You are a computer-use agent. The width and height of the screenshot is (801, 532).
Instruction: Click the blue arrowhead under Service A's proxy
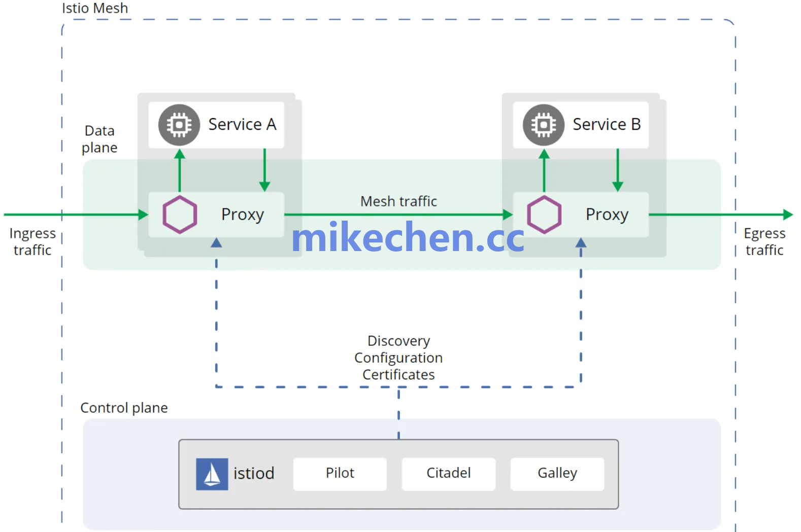point(216,243)
